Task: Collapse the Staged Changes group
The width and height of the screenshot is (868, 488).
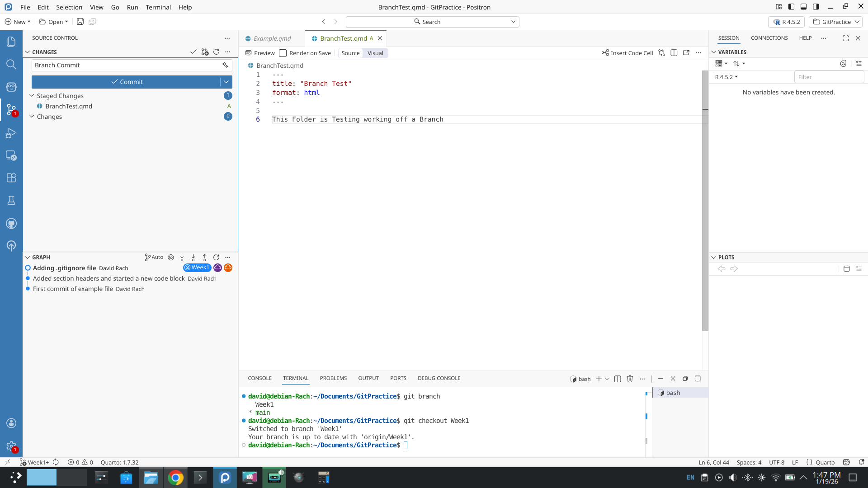Action: [32, 96]
